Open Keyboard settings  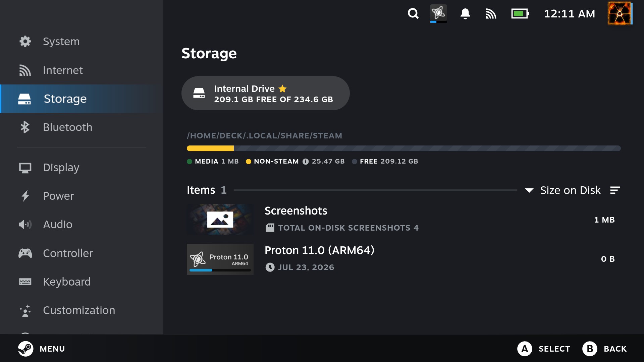82,282
